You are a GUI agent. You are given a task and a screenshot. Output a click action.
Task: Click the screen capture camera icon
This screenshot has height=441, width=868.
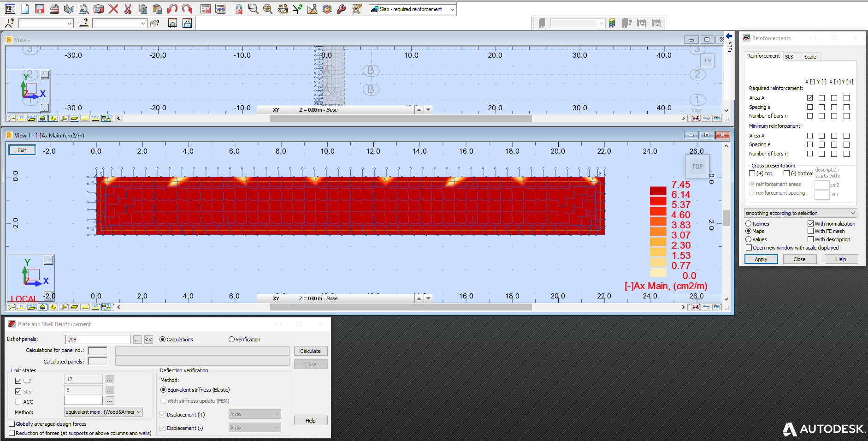coord(99,9)
